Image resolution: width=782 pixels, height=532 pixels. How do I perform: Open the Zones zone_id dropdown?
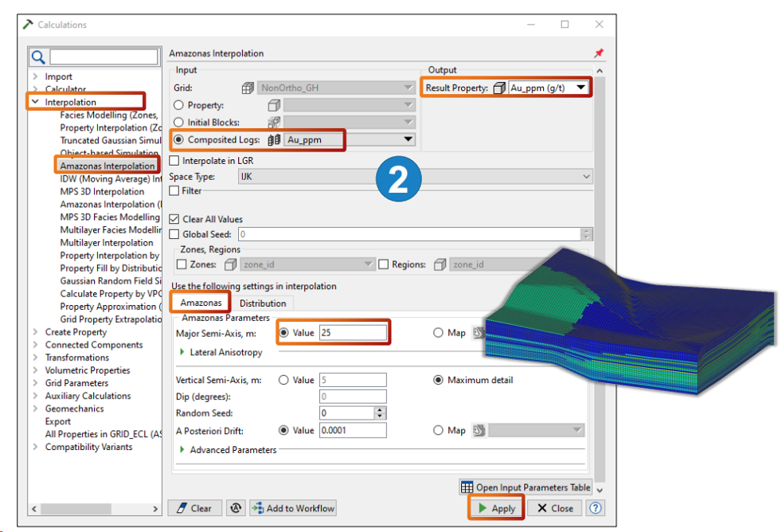(x=307, y=264)
